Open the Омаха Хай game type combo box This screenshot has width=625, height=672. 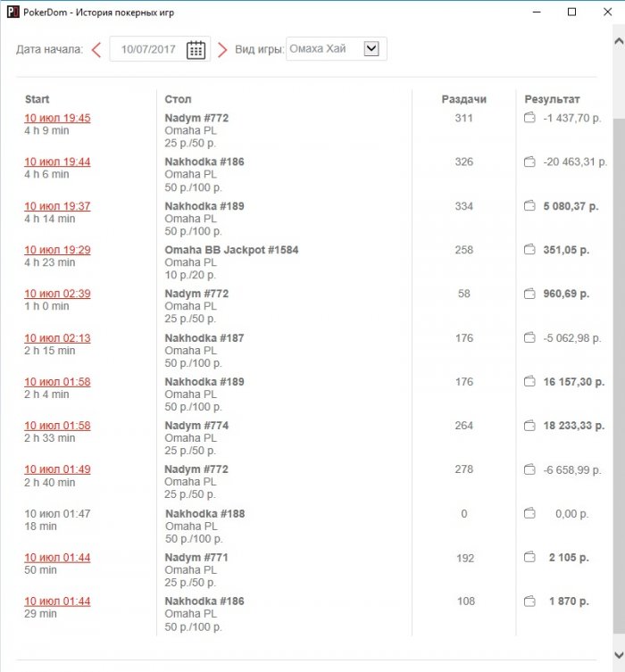[337, 49]
